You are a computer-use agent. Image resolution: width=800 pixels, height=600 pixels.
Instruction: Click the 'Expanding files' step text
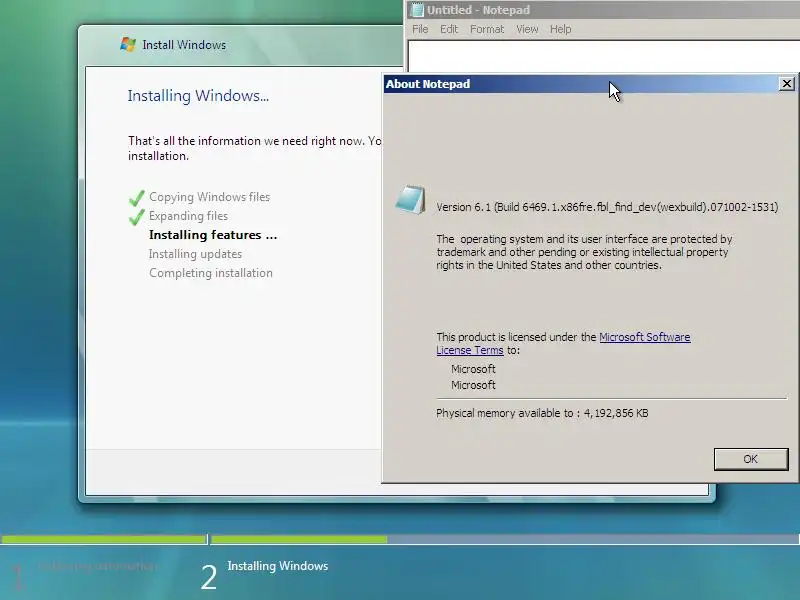(x=188, y=216)
